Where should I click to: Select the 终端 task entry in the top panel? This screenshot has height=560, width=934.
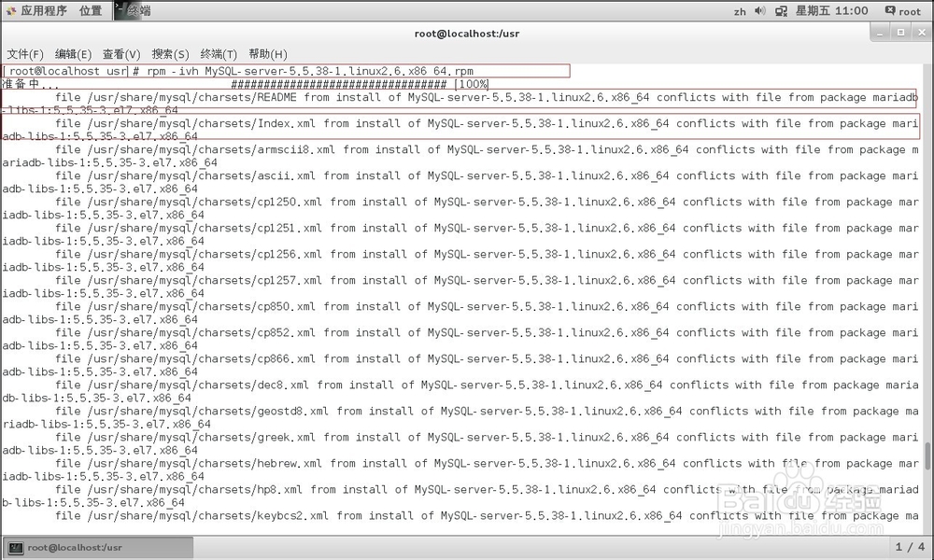point(140,10)
